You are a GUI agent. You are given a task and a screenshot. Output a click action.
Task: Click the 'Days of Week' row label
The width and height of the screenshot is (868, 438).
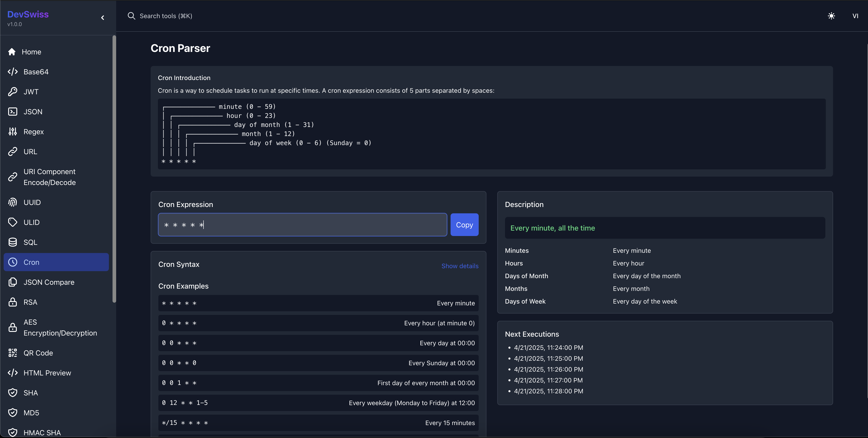525,301
